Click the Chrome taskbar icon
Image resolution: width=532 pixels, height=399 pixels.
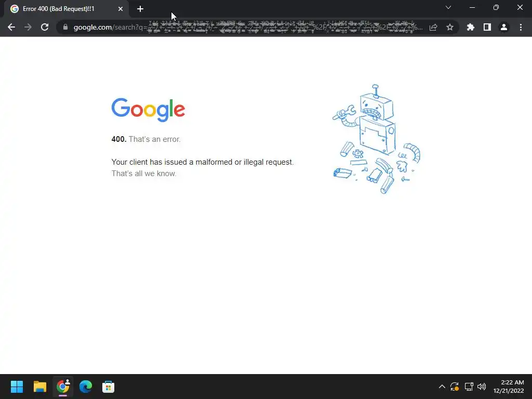(x=63, y=387)
